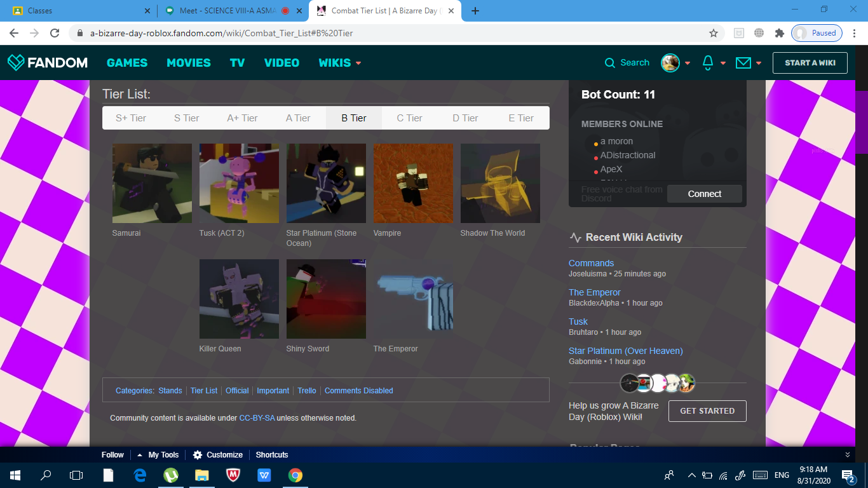
Task: Select the A+ Tier tab
Action: pyautogui.click(x=242, y=118)
